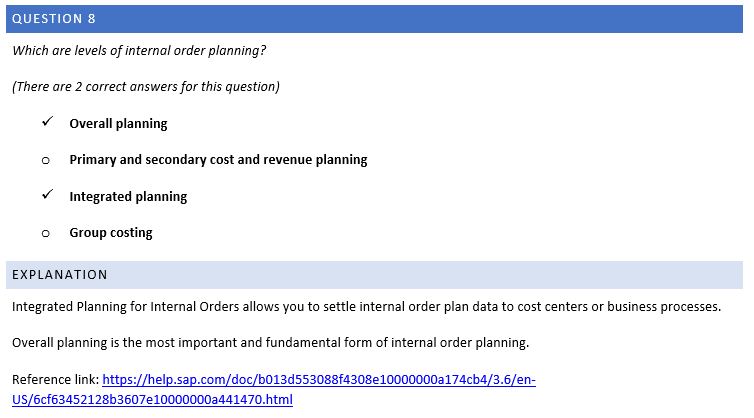Click the 'Reference link:' label

pos(55,380)
